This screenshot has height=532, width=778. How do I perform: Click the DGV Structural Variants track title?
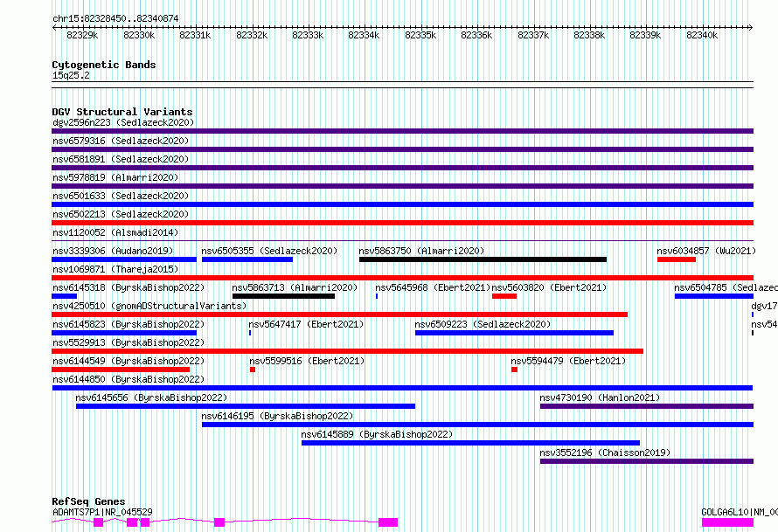pyautogui.click(x=122, y=112)
